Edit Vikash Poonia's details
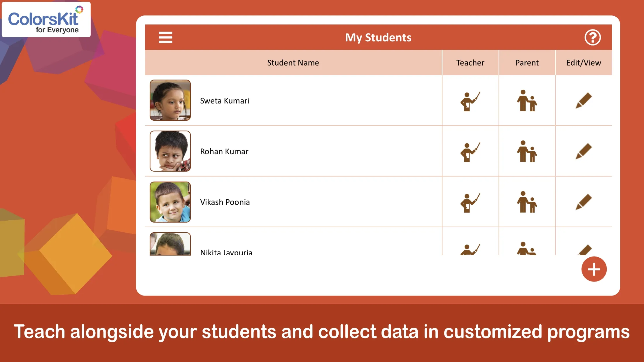The width and height of the screenshot is (644, 362). [583, 202]
